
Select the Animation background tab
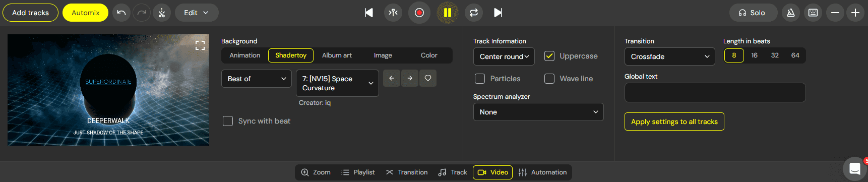(245, 55)
